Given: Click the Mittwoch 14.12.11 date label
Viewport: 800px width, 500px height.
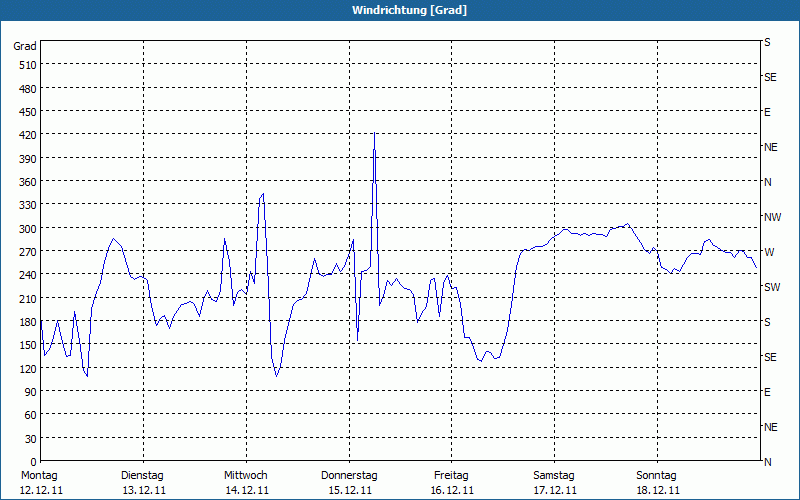Looking at the screenshot, I should point(246,482).
